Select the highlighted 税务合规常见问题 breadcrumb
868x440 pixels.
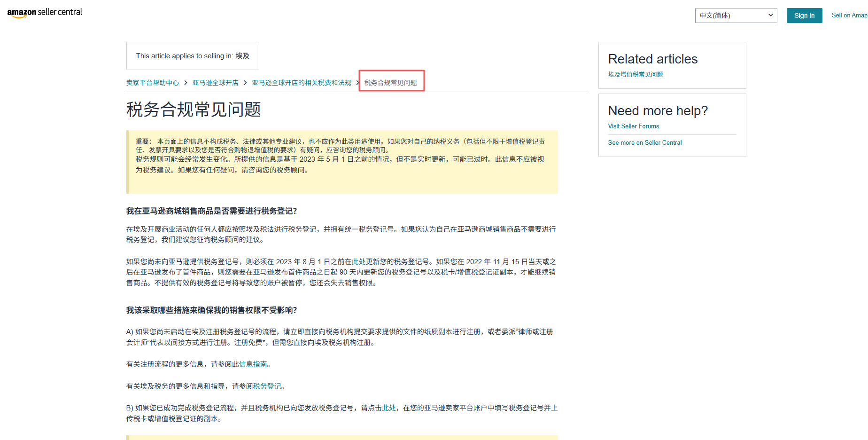point(391,82)
